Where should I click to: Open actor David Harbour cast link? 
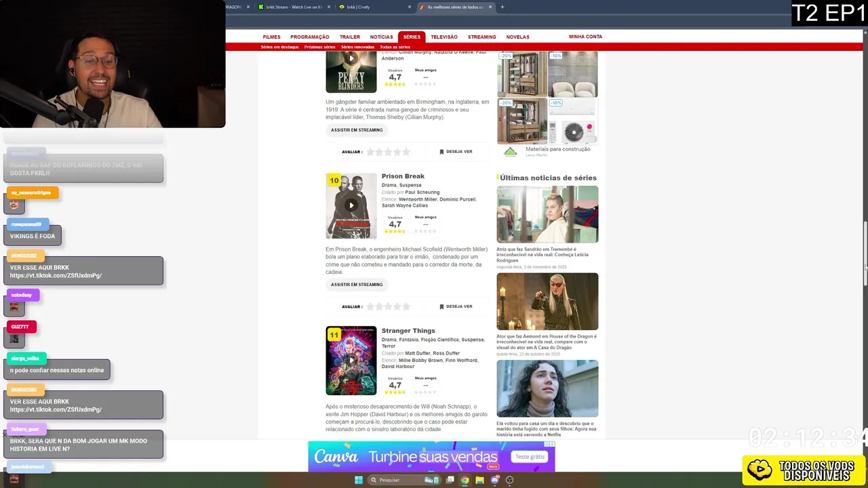point(398,367)
